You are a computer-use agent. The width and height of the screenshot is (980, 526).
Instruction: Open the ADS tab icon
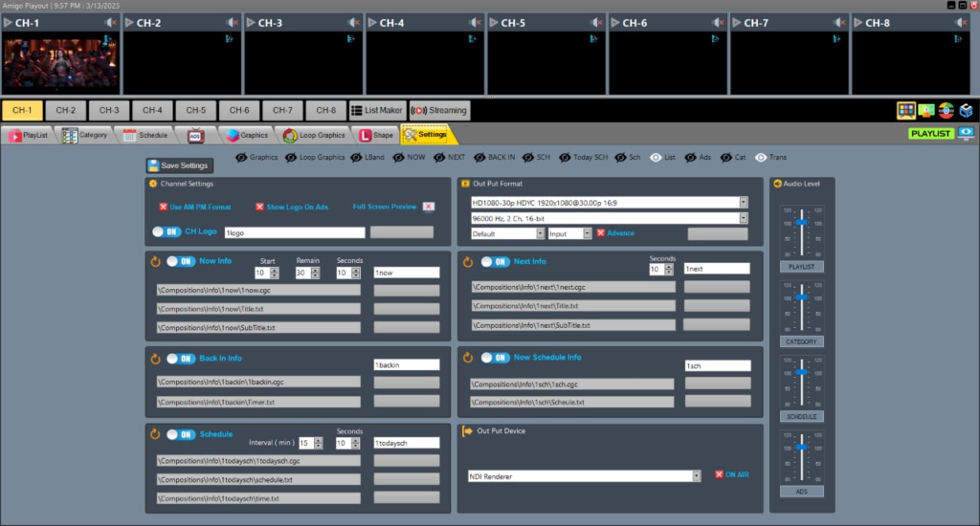[195, 136]
